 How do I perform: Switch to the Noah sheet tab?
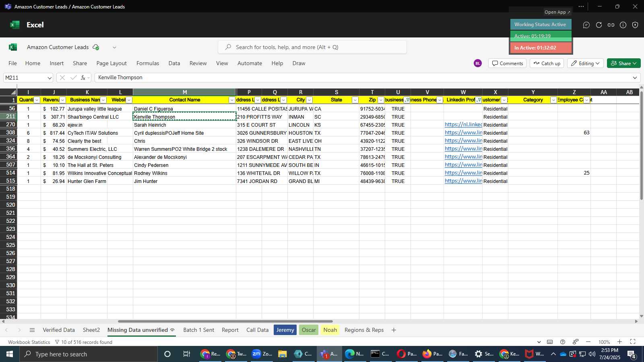(x=330, y=330)
